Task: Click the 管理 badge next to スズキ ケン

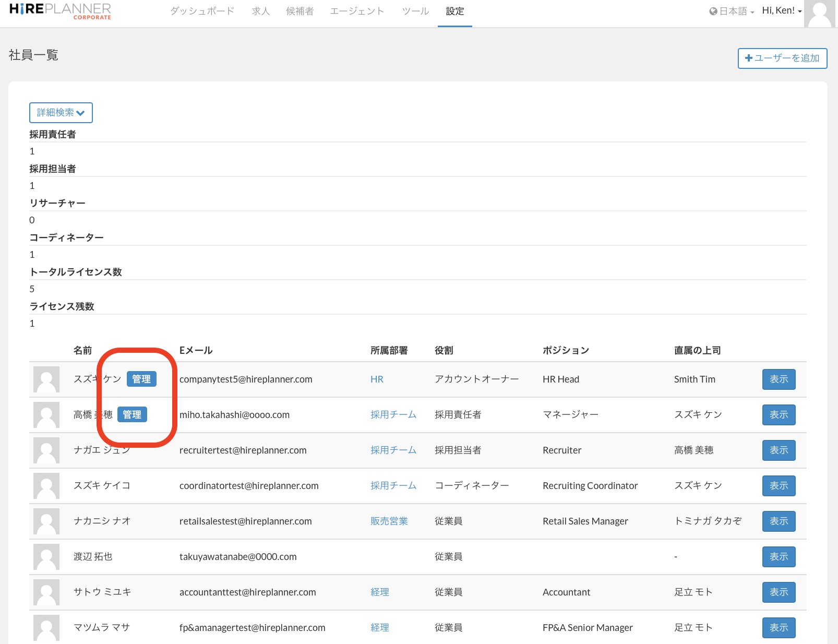Action: click(x=141, y=379)
